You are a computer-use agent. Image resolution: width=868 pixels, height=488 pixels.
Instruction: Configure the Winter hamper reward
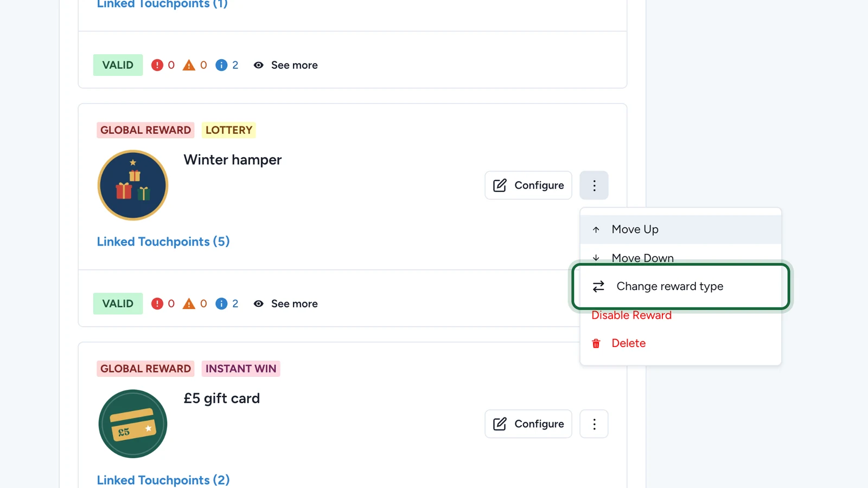(528, 185)
